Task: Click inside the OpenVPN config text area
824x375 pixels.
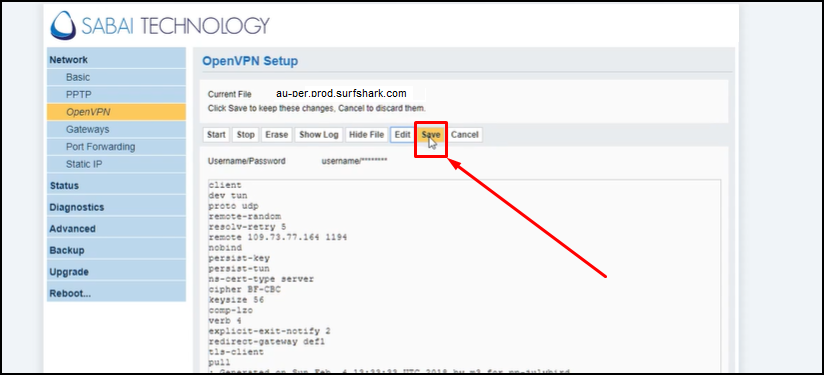Action: tap(465, 276)
